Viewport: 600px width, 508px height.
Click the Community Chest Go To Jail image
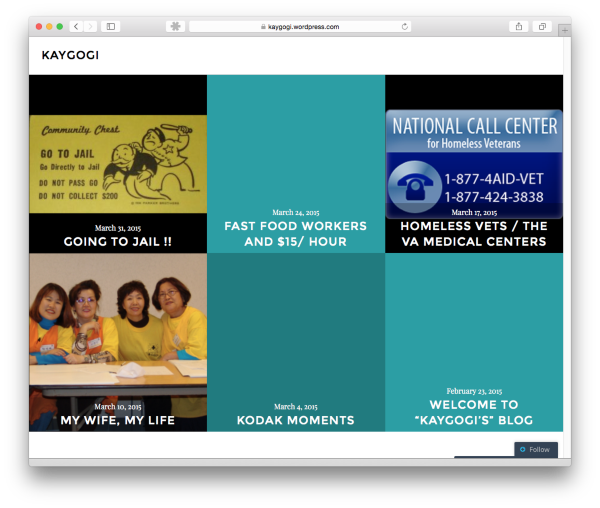(x=118, y=164)
